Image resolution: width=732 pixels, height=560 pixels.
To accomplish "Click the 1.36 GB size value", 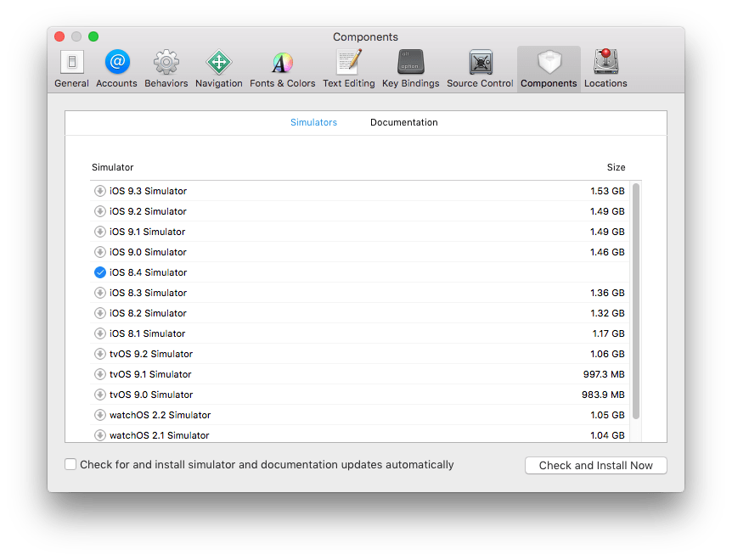I will click(x=607, y=293).
